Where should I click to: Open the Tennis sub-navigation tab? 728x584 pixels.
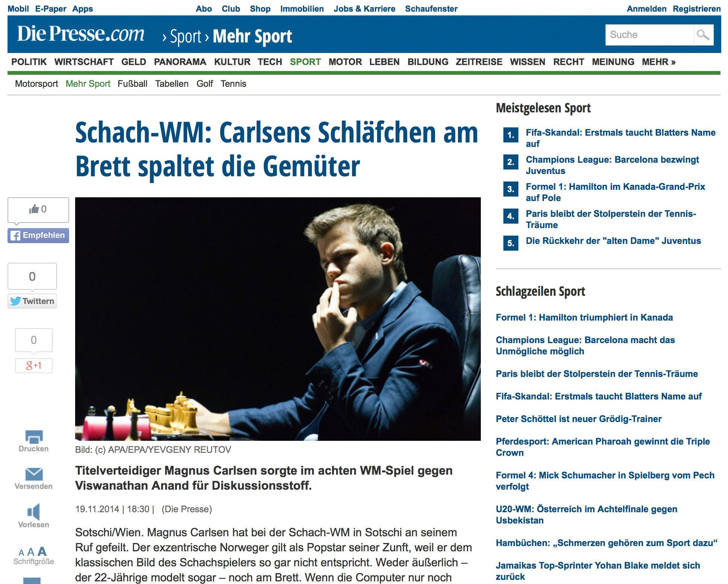pos(233,84)
